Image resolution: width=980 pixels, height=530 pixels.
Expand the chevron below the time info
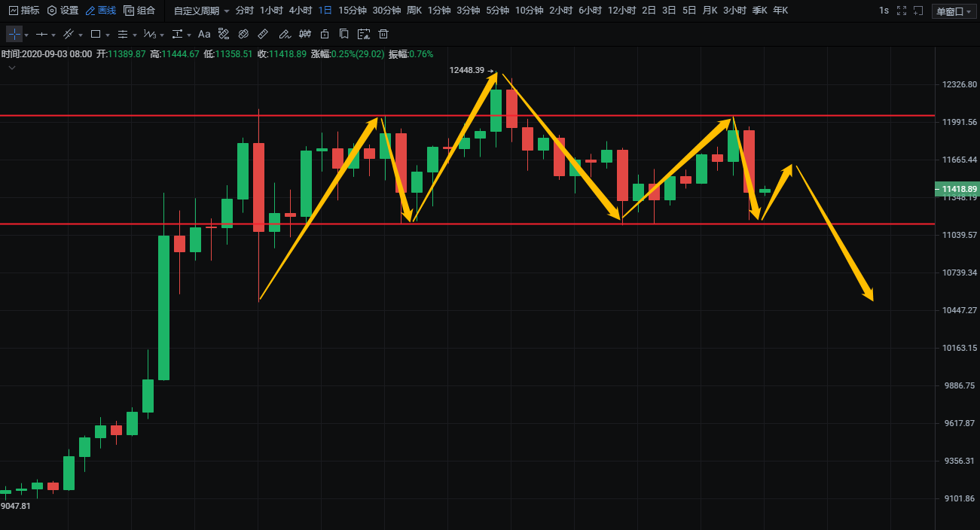(12, 68)
